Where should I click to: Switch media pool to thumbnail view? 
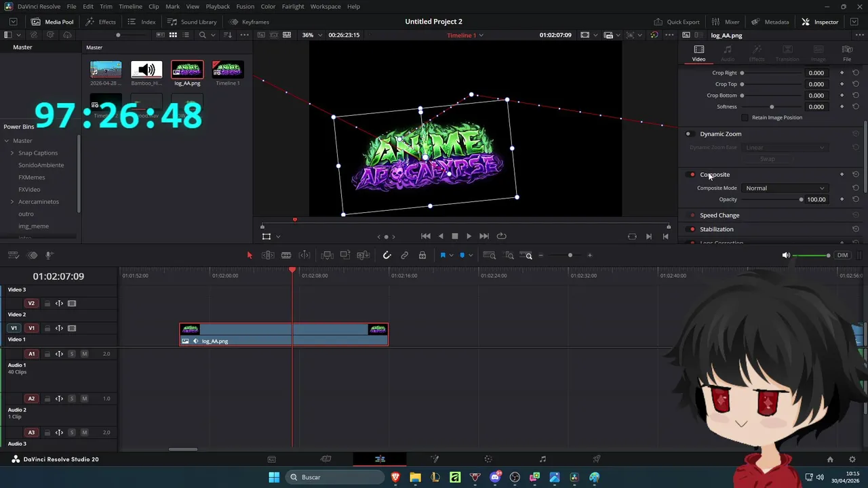(173, 35)
